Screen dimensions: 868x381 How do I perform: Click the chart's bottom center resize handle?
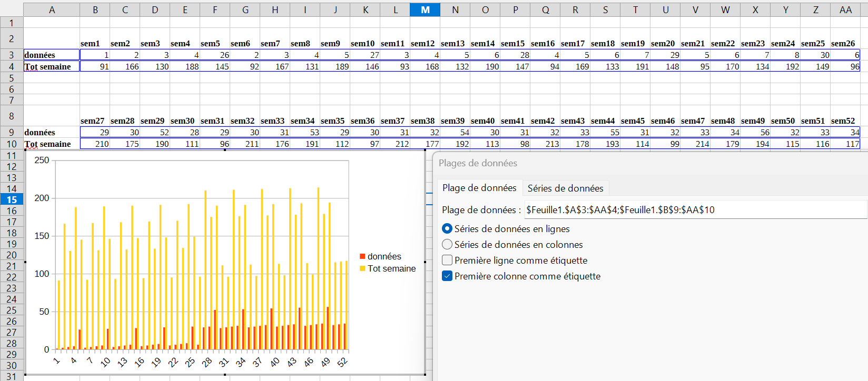click(225, 375)
